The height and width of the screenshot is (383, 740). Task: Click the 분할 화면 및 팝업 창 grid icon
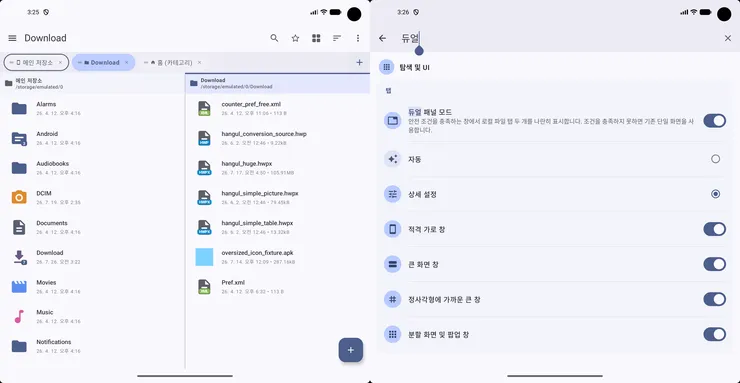[392, 334]
